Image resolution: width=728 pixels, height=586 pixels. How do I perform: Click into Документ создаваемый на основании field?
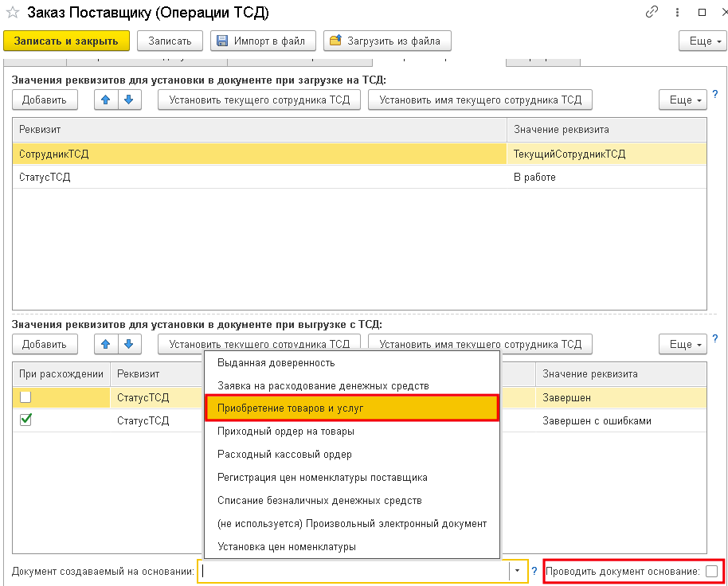tap(355, 571)
